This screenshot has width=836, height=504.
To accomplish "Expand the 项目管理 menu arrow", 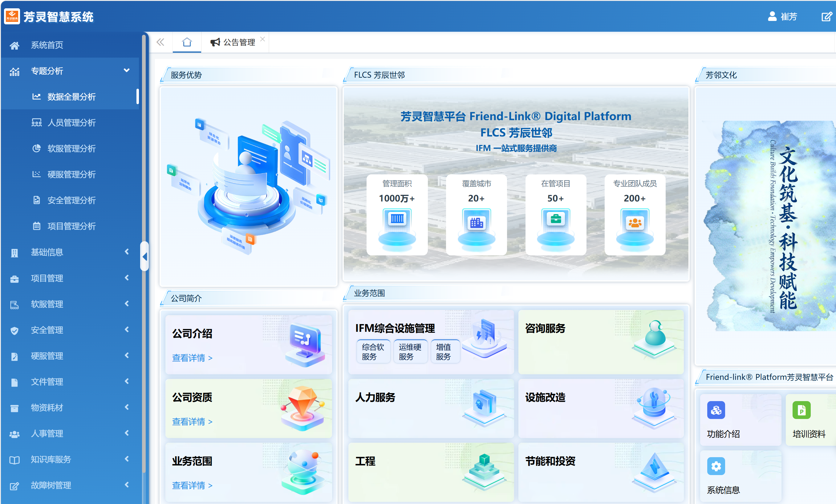I will (x=127, y=278).
